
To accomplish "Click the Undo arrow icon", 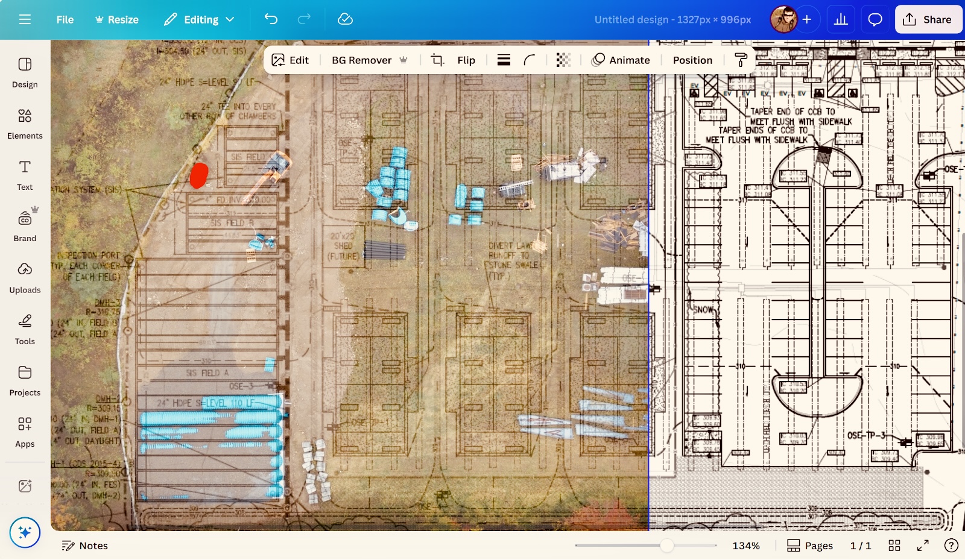I will [271, 19].
